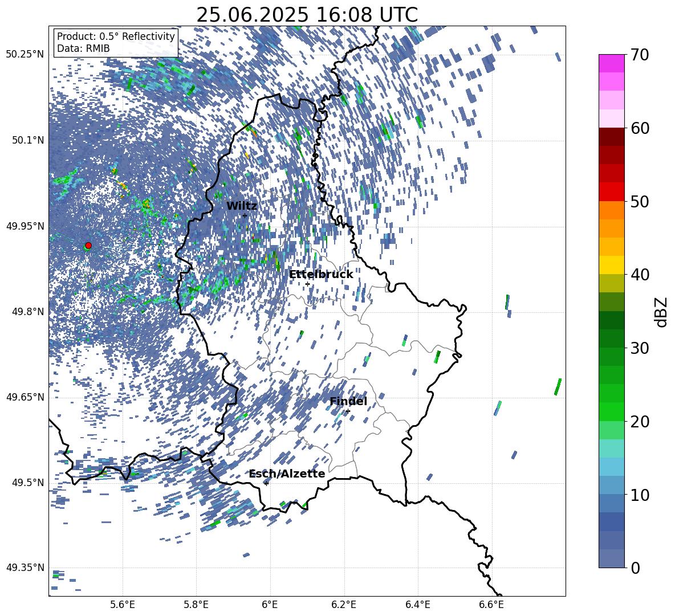Click the 60 colorbar tick label
The width and height of the screenshot is (675, 616).
pyautogui.click(x=640, y=128)
